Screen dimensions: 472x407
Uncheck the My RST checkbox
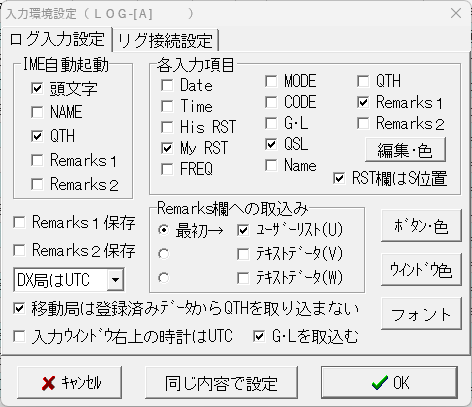[167, 148]
